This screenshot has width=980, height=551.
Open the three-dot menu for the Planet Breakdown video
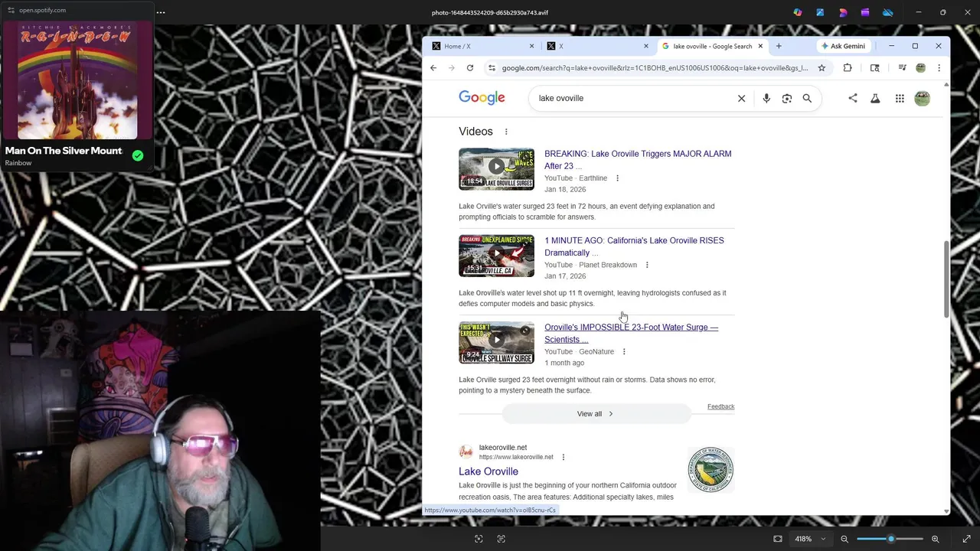coord(647,265)
